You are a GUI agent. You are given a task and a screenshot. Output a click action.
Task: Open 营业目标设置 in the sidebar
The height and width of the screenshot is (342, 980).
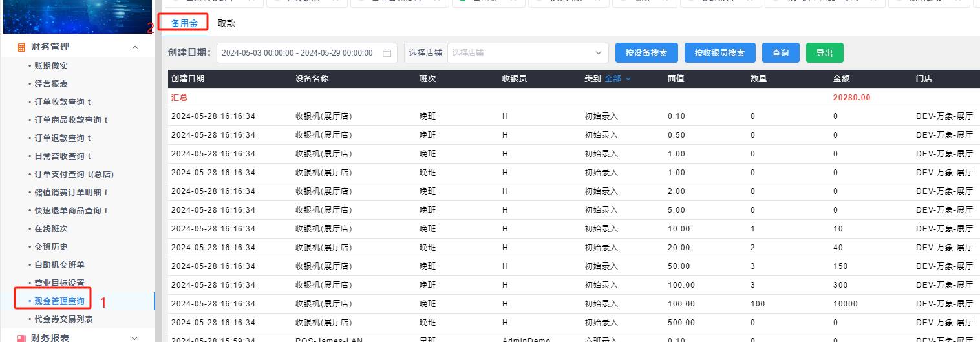[x=59, y=283]
